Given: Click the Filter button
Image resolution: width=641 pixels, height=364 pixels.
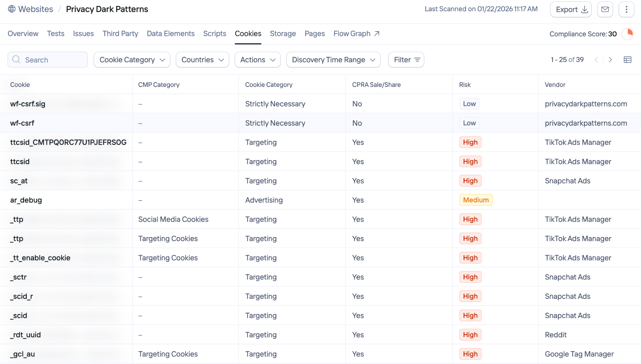Looking at the screenshot, I should (x=406, y=60).
